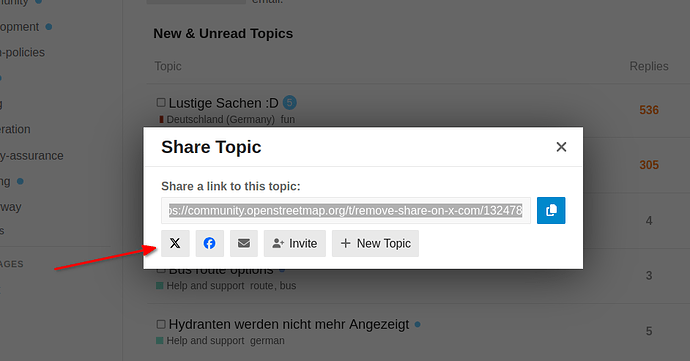
Task: Select the share link URL field
Action: point(346,210)
